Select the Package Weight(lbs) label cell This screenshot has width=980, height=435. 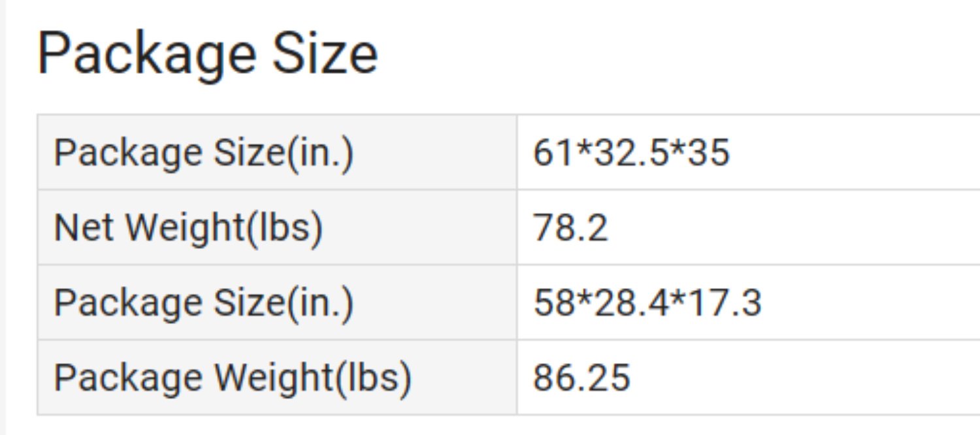(x=277, y=377)
